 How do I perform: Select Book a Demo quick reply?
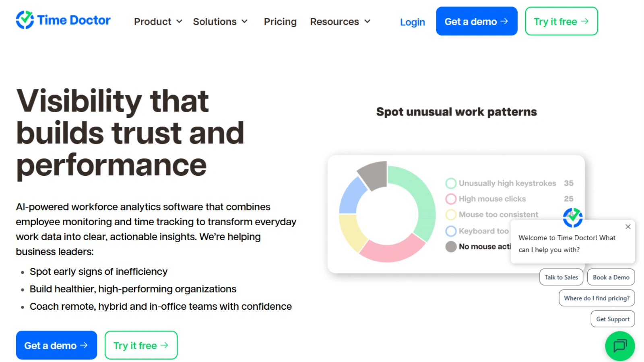[611, 277]
